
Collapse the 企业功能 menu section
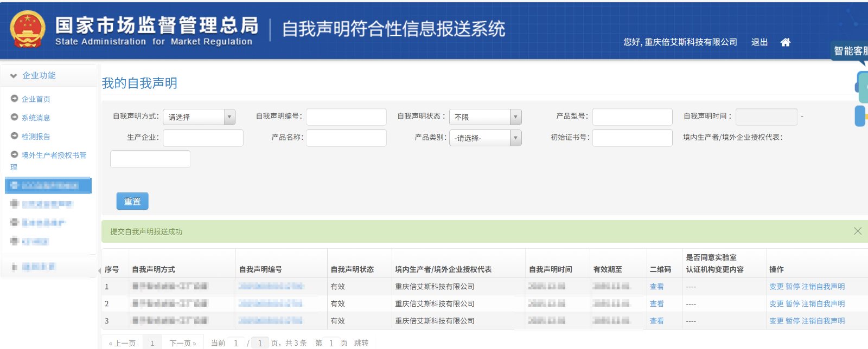point(39,75)
